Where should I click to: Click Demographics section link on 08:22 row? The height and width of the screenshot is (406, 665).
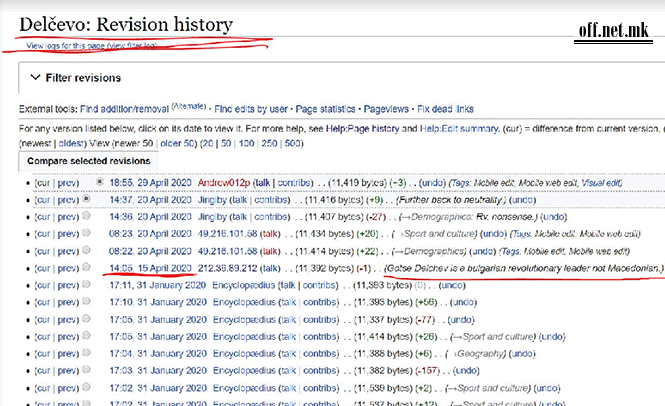tap(430, 251)
